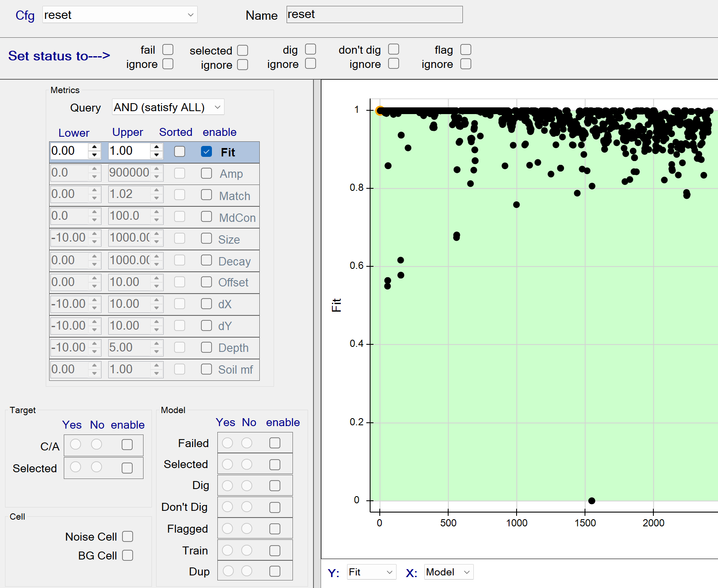The height and width of the screenshot is (588, 718).
Task: Enable the Amp metric checkbox
Action: coord(206,173)
